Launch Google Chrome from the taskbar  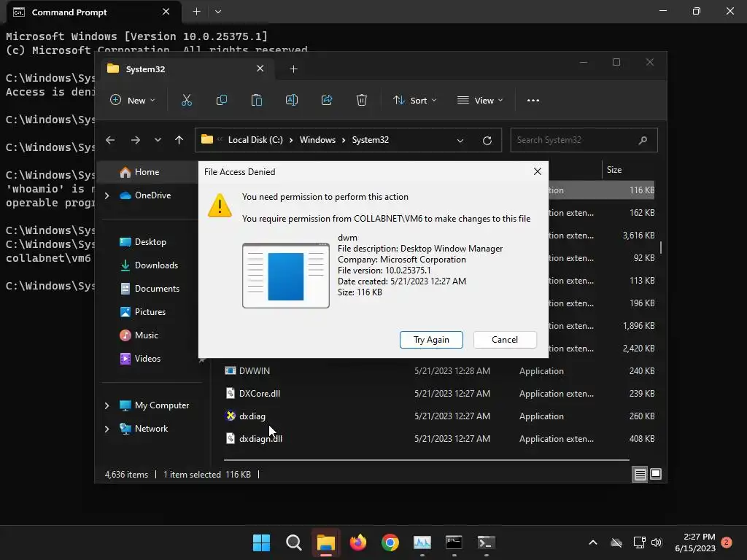[390, 542]
